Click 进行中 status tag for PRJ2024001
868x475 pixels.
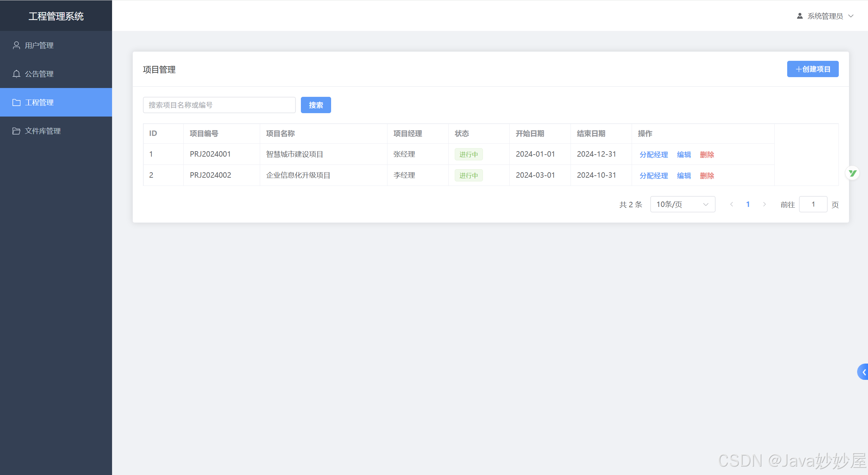(x=469, y=154)
